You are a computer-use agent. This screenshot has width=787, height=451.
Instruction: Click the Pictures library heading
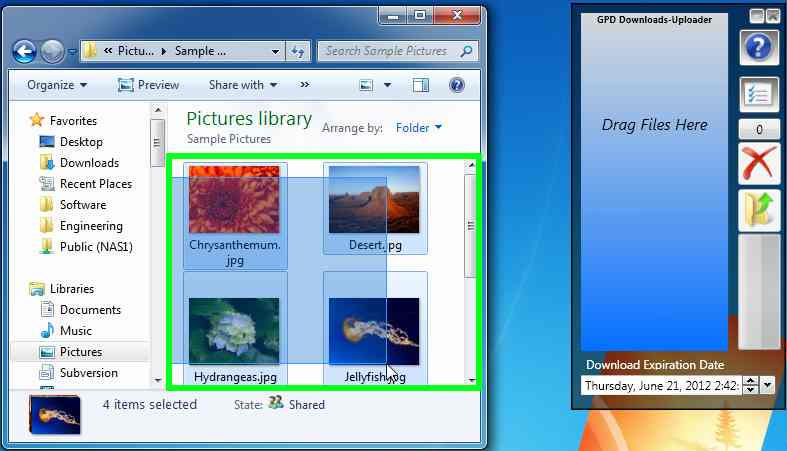tap(249, 119)
